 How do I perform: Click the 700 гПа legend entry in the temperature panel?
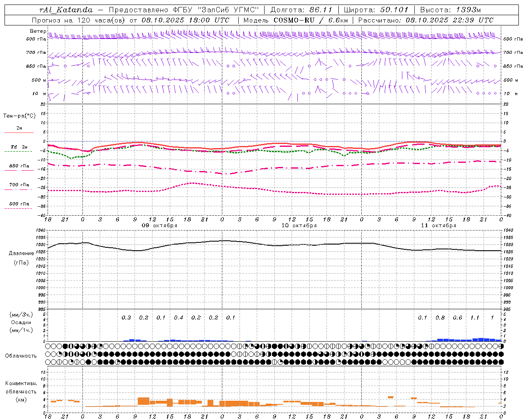click(x=19, y=185)
